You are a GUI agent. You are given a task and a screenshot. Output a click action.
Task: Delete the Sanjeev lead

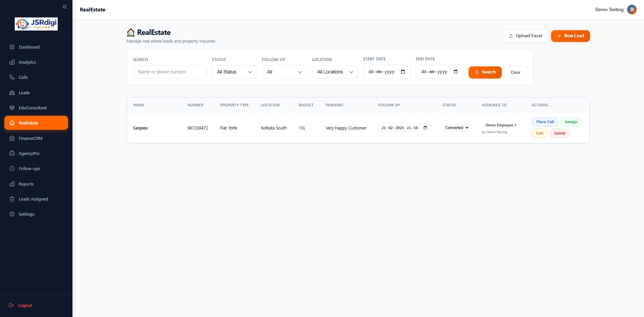(559, 133)
